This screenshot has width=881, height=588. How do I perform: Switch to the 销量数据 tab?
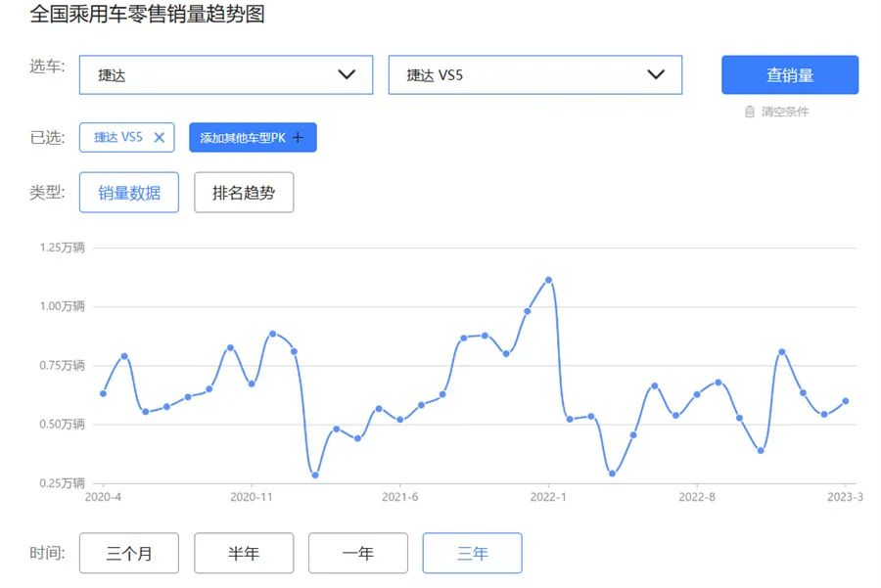[x=129, y=193]
